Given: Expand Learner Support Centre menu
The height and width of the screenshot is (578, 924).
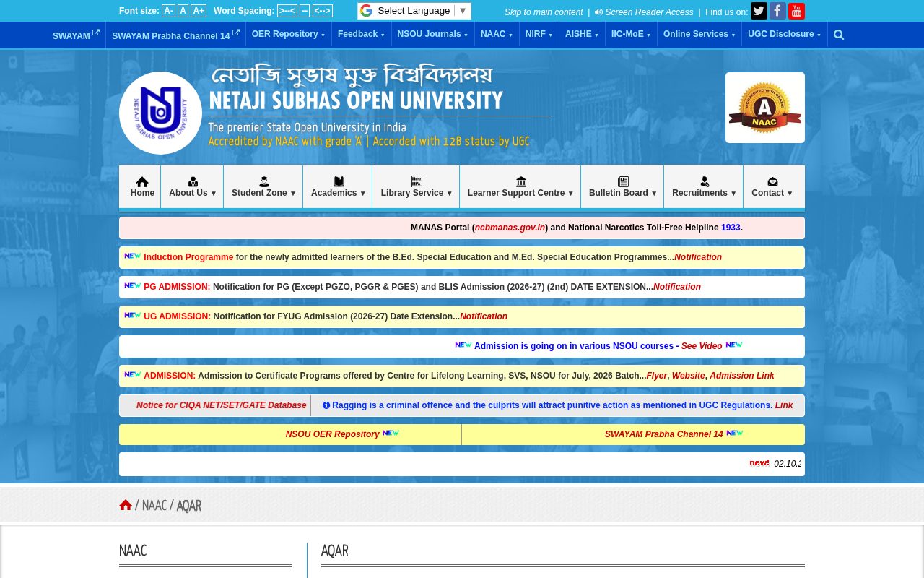Looking at the screenshot, I should tap(520, 187).
